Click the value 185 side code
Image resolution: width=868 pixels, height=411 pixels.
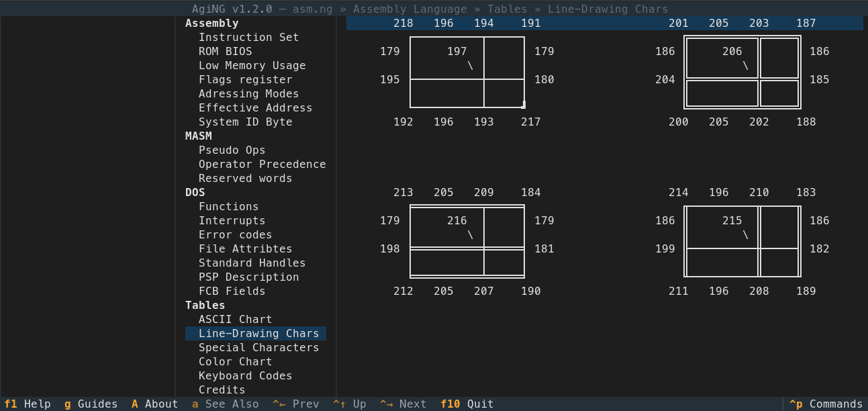tap(820, 80)
